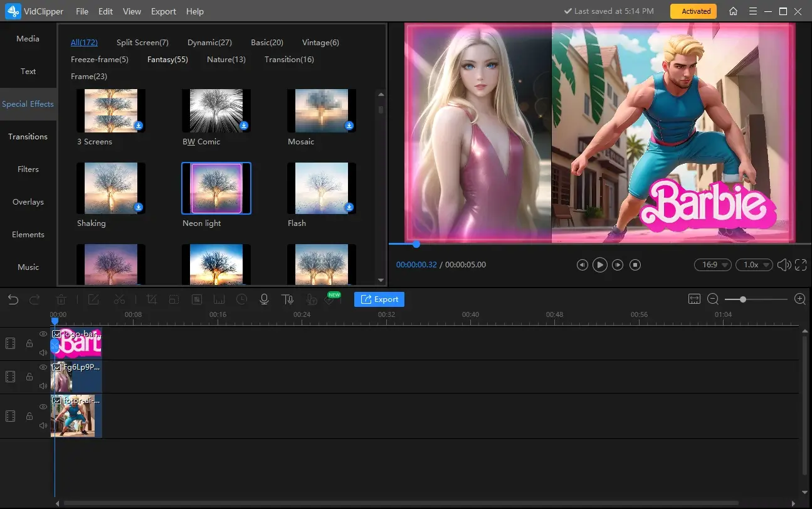
Task: Hide the fotor-ai track with its eye icon
Action: coord(43,407)
